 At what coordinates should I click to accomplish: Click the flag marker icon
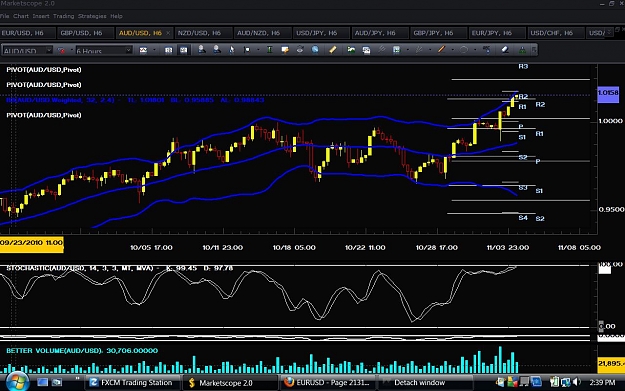coord(247,50)
